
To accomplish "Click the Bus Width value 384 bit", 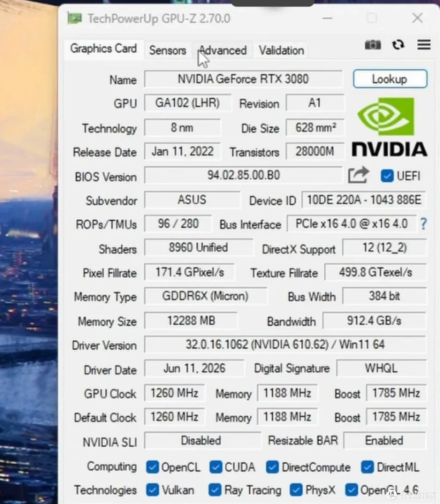I will [x=385, y=296].
